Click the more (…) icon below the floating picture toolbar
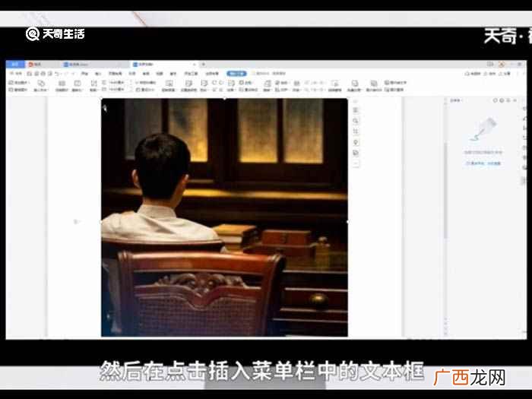 (356, 164)
